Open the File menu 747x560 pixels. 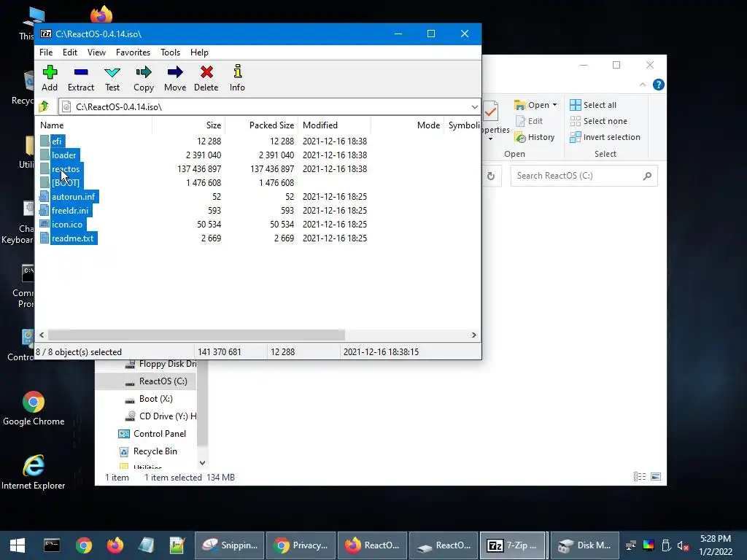(46, 52)
